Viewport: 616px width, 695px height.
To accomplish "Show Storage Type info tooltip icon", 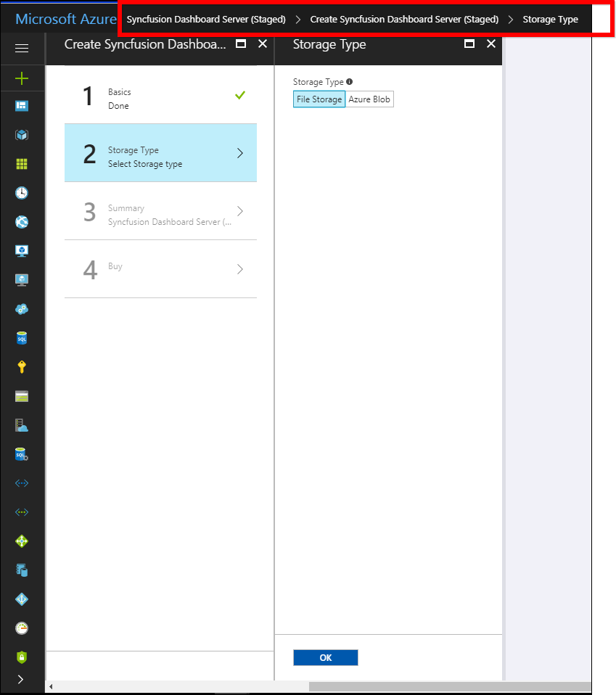I will coord(349,82).
